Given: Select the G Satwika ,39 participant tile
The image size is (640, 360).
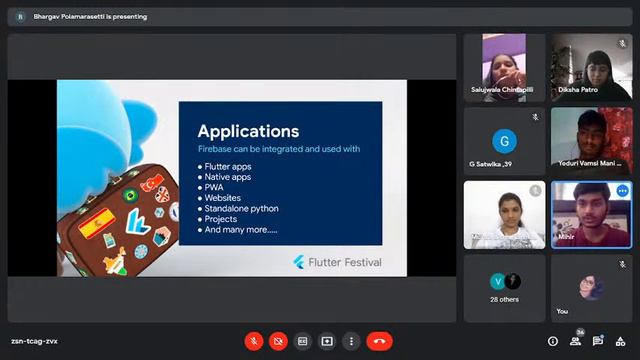Looking at the screenshot, I should [x=504, y=141].
